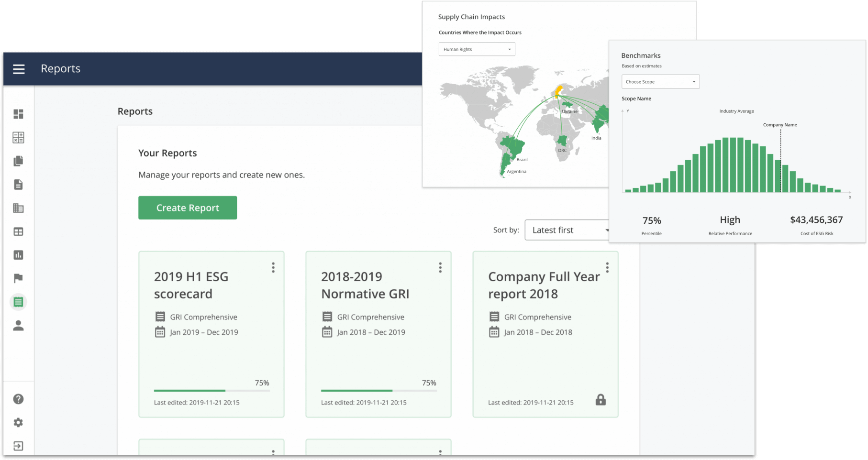This screenshot has height=460, width=868.
Task: Click the Argentina label on the map
Action: point(516,171)
